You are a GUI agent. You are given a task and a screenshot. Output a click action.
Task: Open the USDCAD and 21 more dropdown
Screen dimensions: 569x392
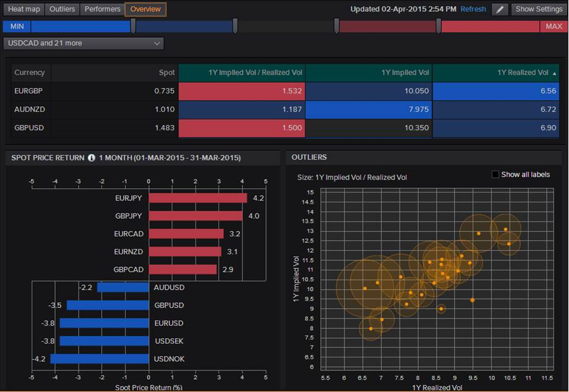point(83,43)
